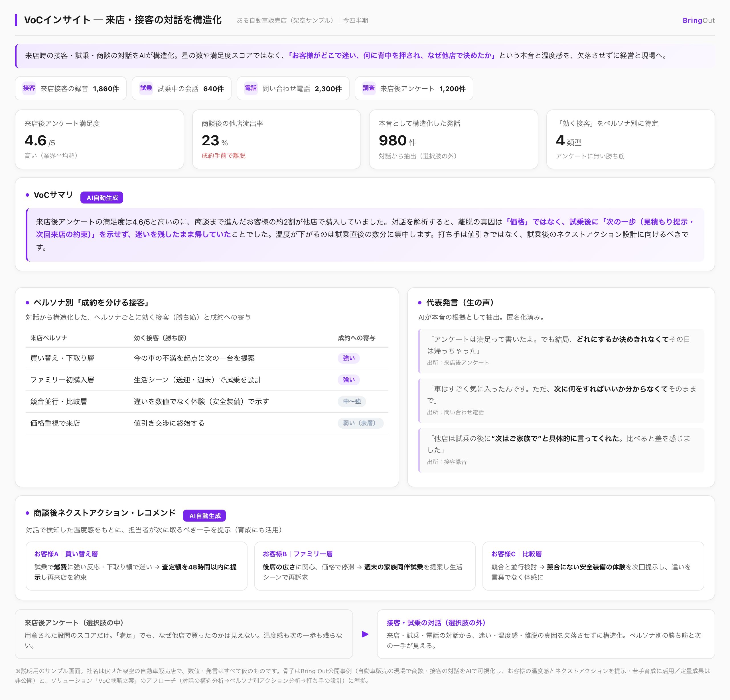Click the 電話 badge icon
Viewport: 730px width, 700px height.
pos(251,88)
